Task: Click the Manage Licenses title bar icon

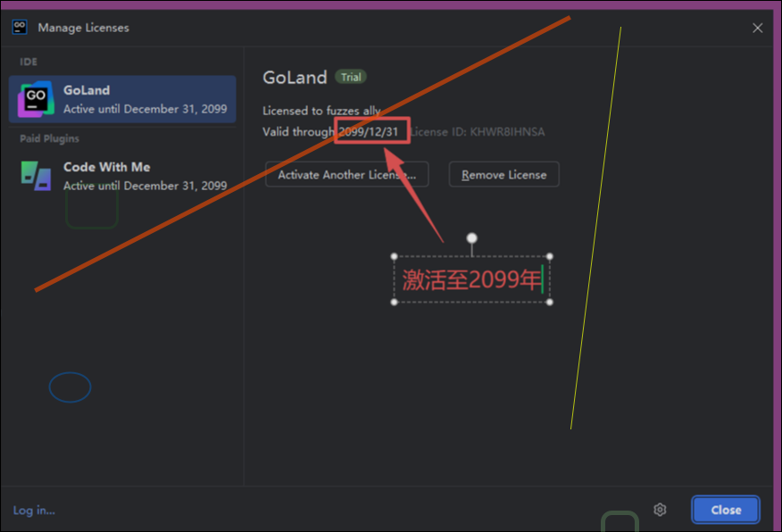Action: (20, 27)
